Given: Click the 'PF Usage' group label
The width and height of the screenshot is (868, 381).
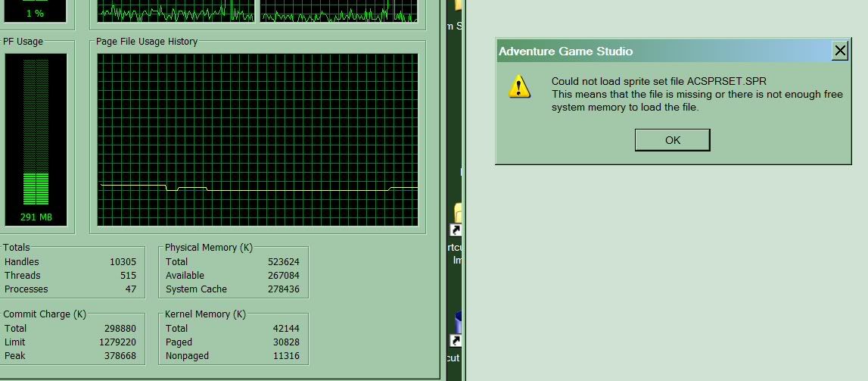Looking at the screenshot, I should tap(23, 42).
